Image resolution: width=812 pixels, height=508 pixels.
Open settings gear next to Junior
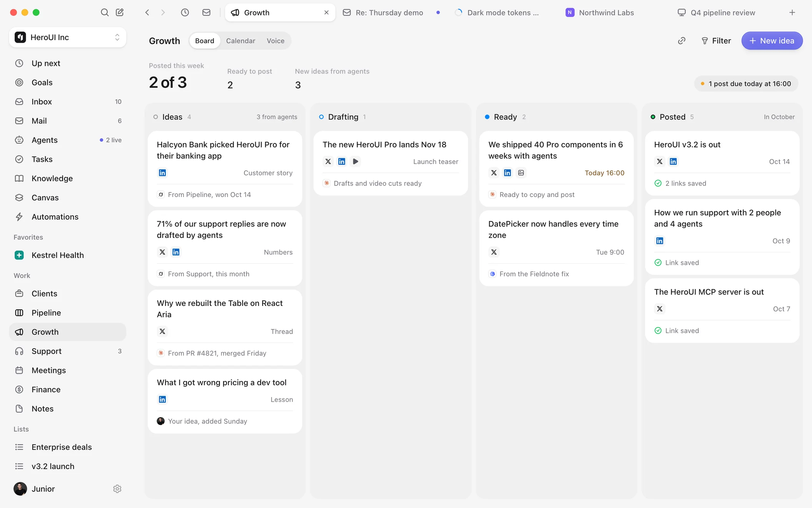click(117, 489)
